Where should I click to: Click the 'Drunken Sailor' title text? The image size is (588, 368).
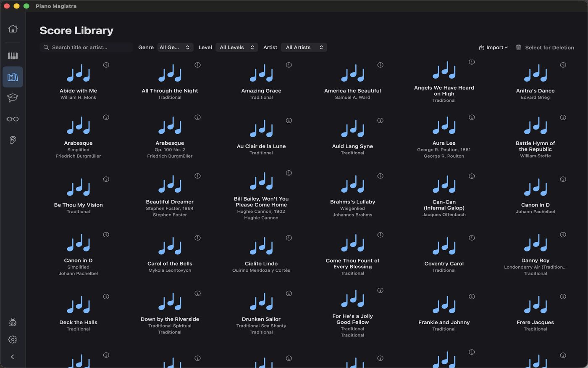pyautogui.click(x=261, y=319)
